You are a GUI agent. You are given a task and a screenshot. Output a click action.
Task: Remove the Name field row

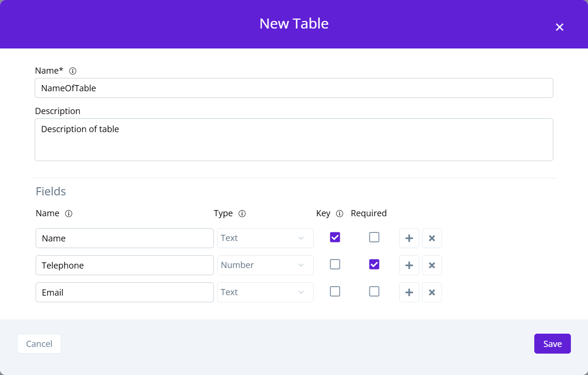432,238
